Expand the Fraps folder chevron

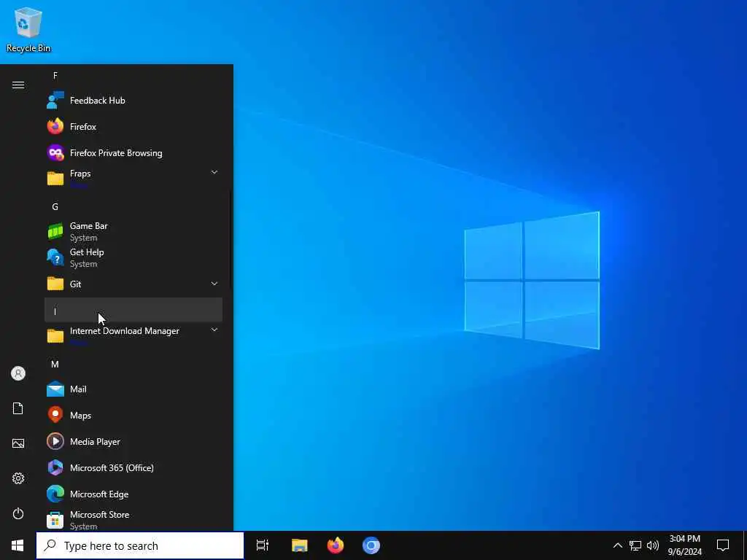[214, 172]
